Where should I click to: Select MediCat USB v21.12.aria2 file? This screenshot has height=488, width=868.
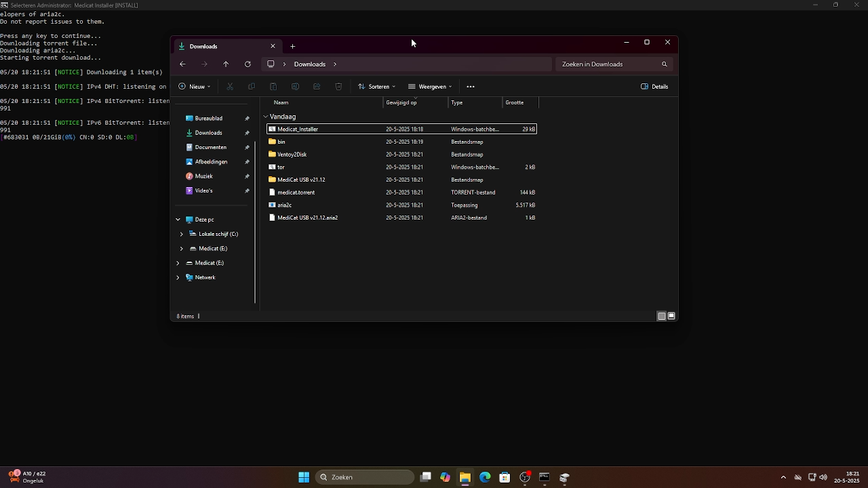click(401, 218)
